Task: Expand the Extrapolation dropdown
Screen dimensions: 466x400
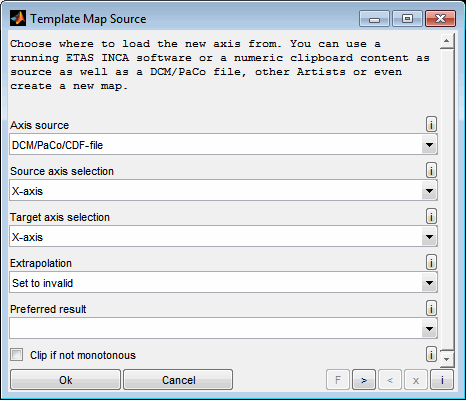Action: tap(223, 283)
